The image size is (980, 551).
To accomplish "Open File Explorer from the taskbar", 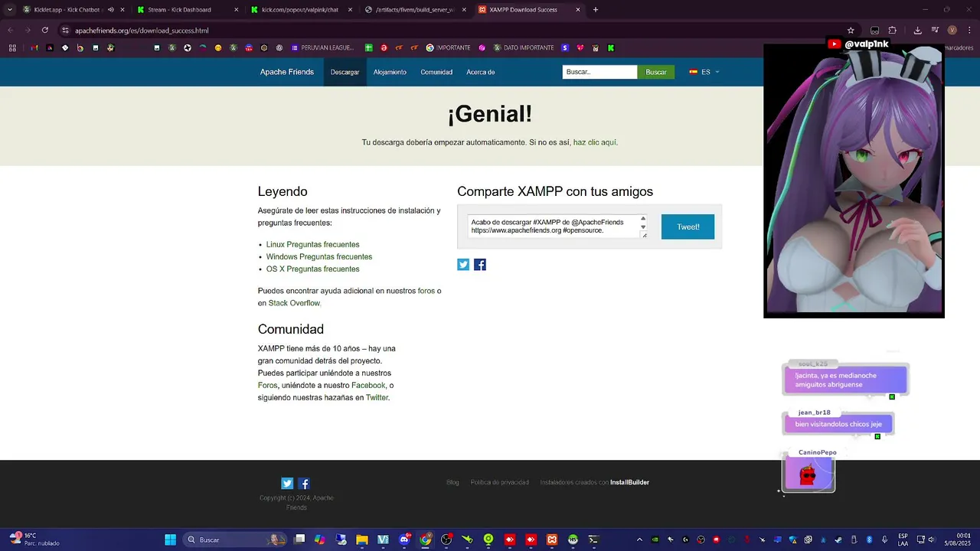I will pos(362,540).
